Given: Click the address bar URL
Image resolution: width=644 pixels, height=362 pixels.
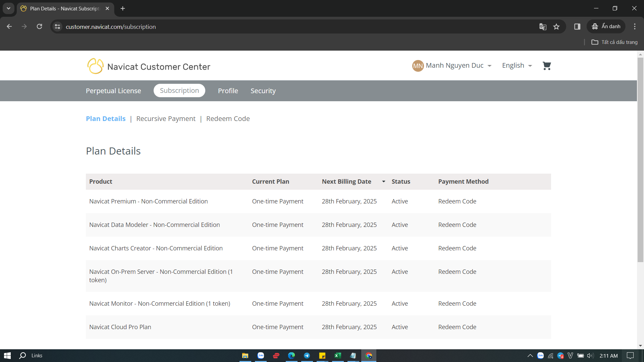Looking at the screenshot, I should 111,27.
